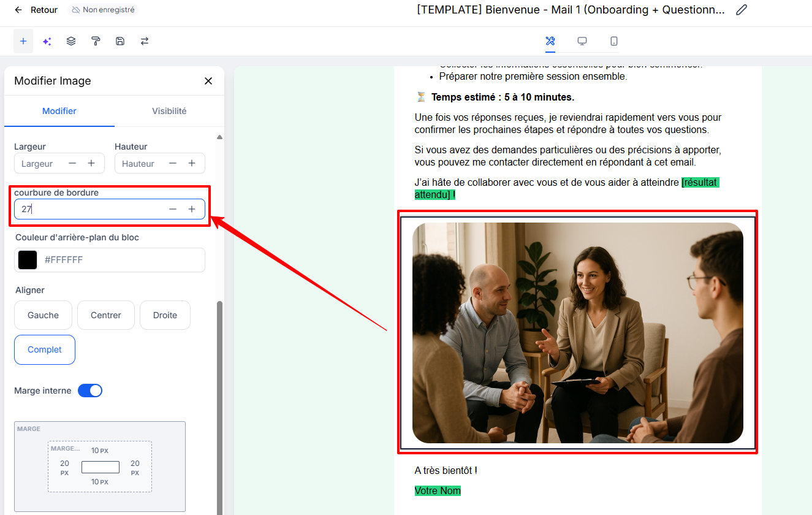The height and width of the screenshot is (515, 812).
Task: Click 'Préparer notre première session ensemble.' bullet
Action: coord(533,77)
